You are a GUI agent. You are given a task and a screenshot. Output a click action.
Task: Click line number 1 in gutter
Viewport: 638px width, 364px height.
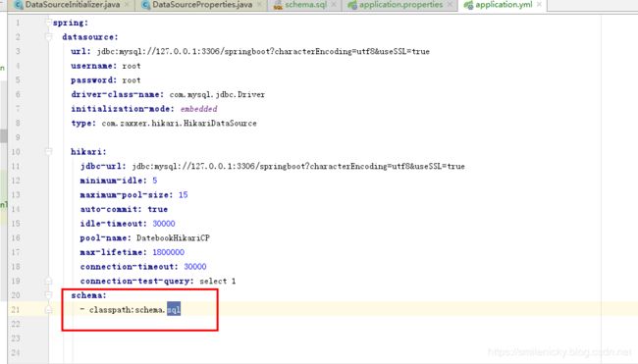coord(18,23)
